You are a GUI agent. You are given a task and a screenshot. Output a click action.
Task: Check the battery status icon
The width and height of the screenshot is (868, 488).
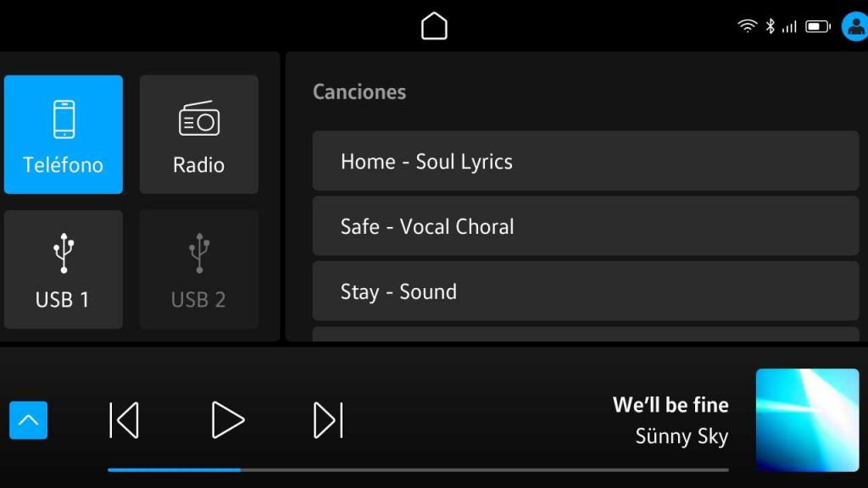pos(818,26)
